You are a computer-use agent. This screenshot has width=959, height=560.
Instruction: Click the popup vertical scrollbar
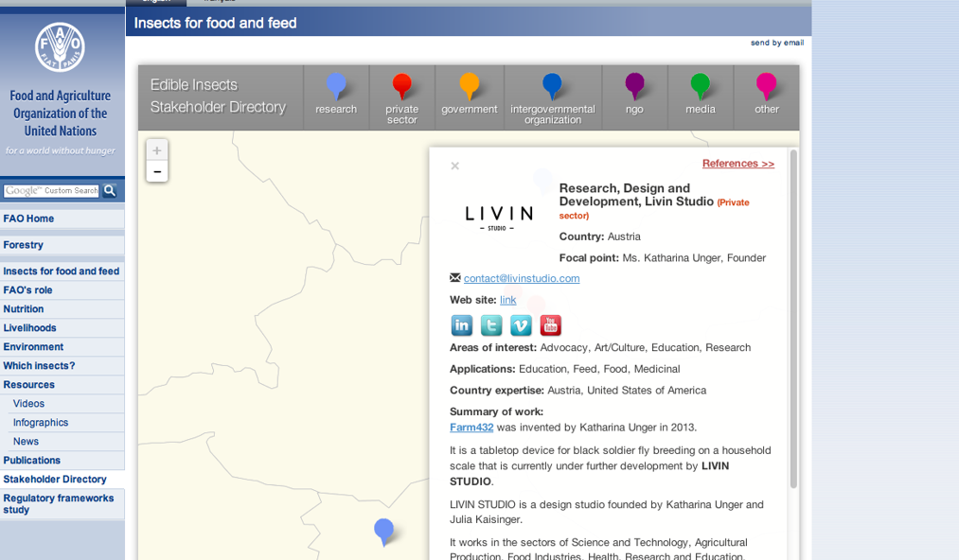(x=793, y=318)
